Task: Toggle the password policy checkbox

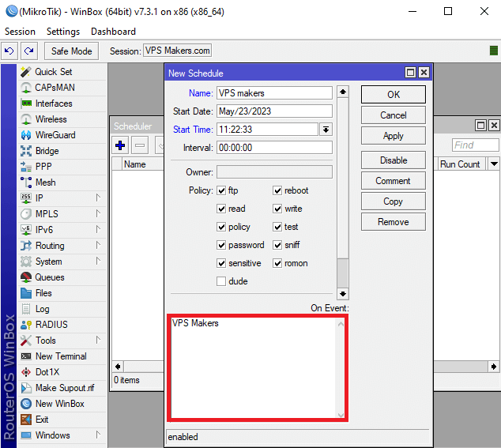Action: point(221,246)
